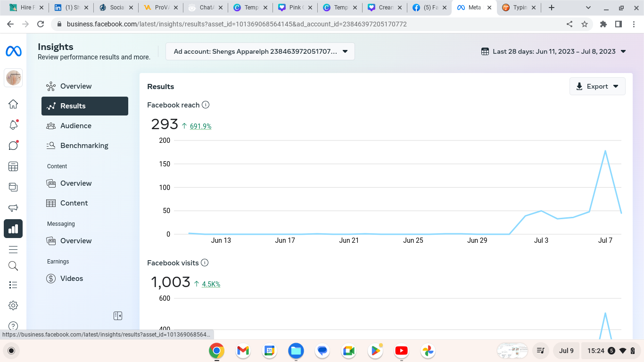Open the Meta logo home link
The height and width of the screenshot is (362, 644).
[x=13, y=51]
